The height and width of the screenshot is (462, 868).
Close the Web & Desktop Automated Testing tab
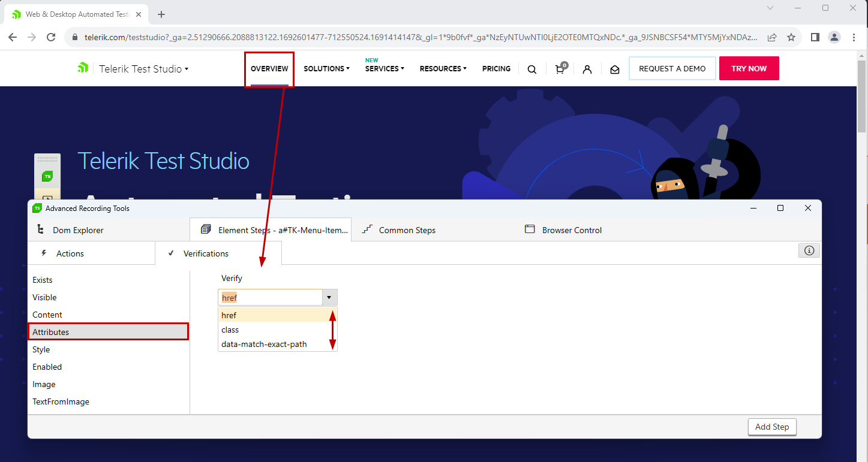pos(139,14)
